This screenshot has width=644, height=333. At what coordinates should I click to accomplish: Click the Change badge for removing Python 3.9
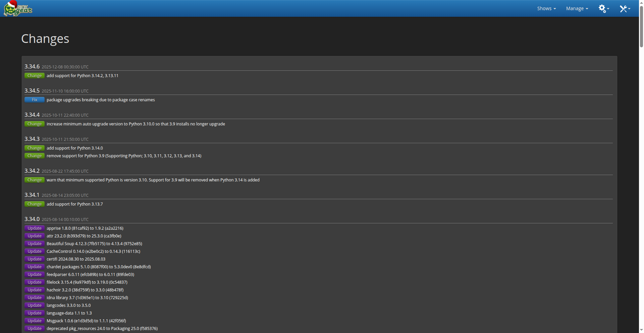(35, 156)
